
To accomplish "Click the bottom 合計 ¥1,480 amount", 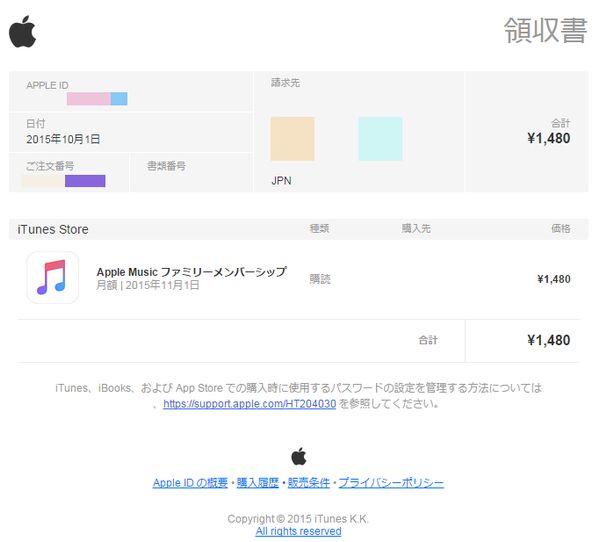I will pos(548,340).
